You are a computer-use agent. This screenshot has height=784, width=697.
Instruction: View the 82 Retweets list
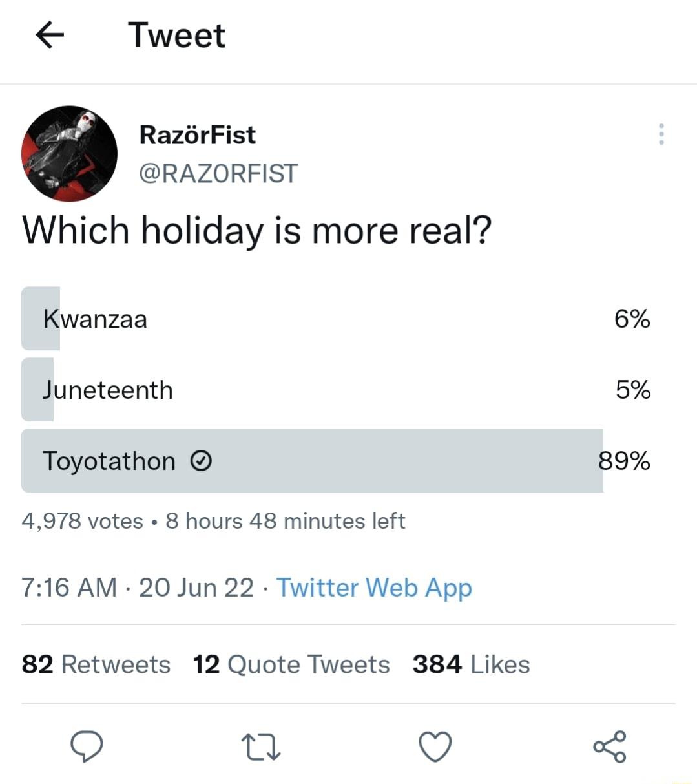pyautogui.click(x=96, y=664)
